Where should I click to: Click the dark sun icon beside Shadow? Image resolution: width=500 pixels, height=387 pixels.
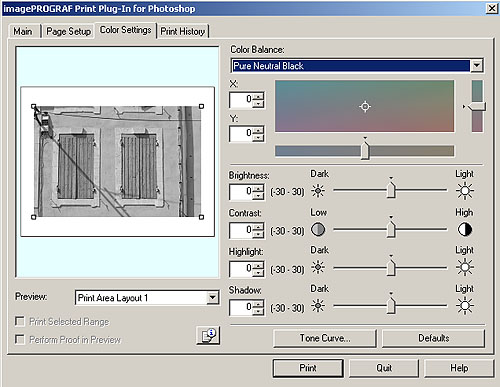[x=318, y=306]
